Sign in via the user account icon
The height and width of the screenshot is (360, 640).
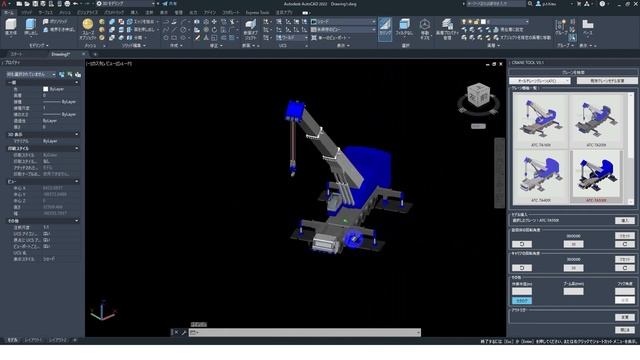[x=538, y=4]
